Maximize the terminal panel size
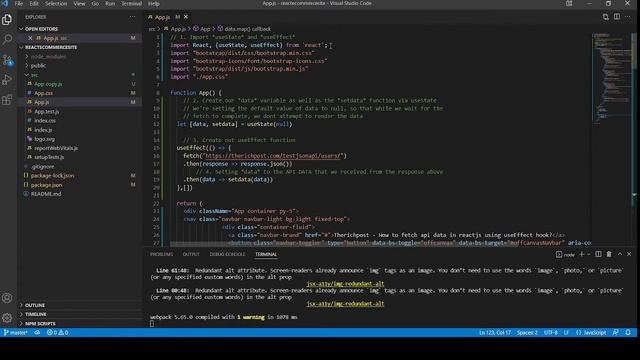The height and width of the screenshot is (360, 640). pos(620,254)
